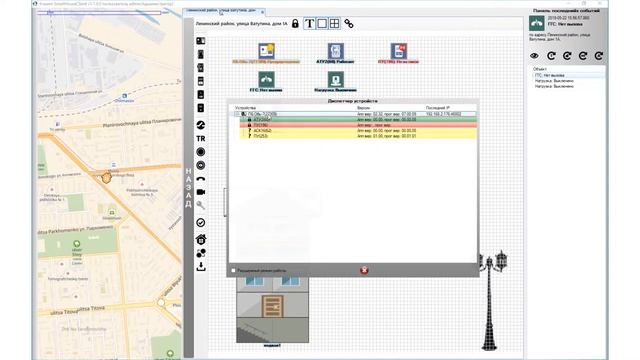Viewport: 640px width, 360px height.
Task: Click the chain link icon in toolbar
Action: pos(349,24)
